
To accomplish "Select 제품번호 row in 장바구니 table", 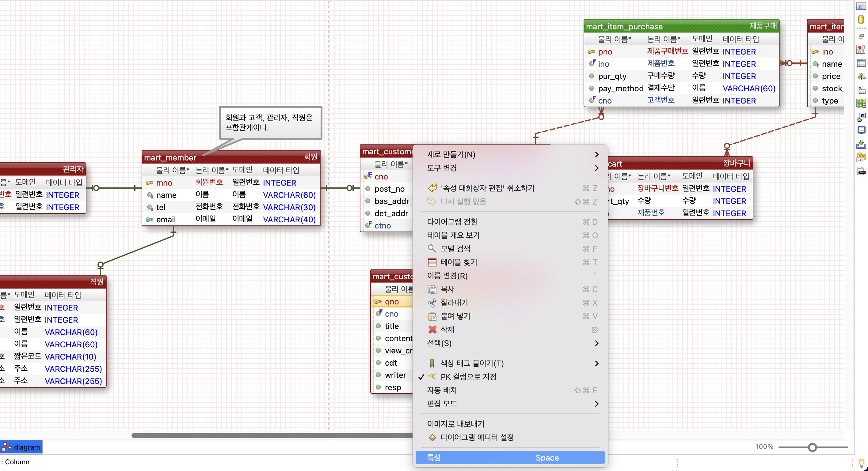I will coord(680,213).
